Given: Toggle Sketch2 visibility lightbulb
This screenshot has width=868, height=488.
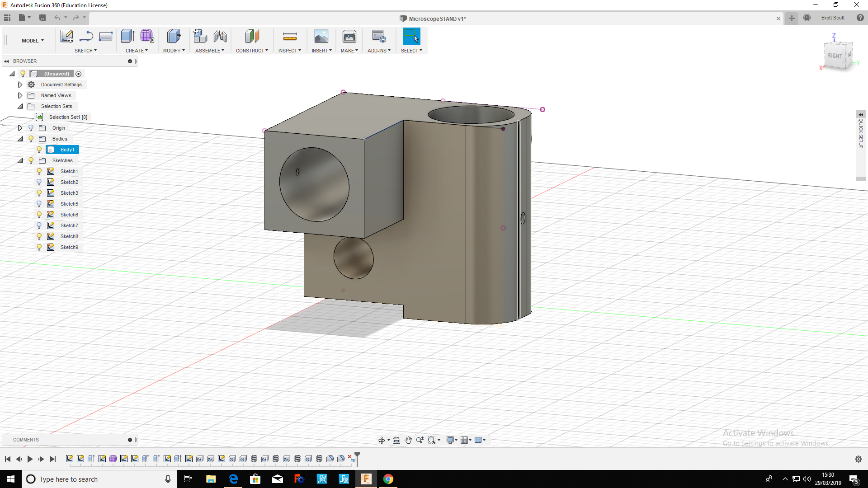Looking at the screenshot, I should [x=39, y=182].
